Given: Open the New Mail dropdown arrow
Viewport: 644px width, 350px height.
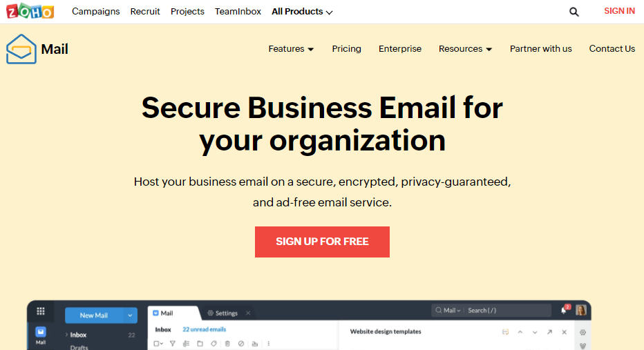Looking at the screenshot, I should 130,315.
